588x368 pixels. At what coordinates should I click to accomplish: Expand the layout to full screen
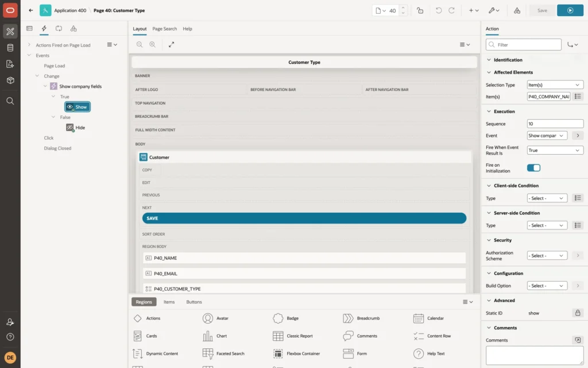pyautogui.click(x=171, y=44)
